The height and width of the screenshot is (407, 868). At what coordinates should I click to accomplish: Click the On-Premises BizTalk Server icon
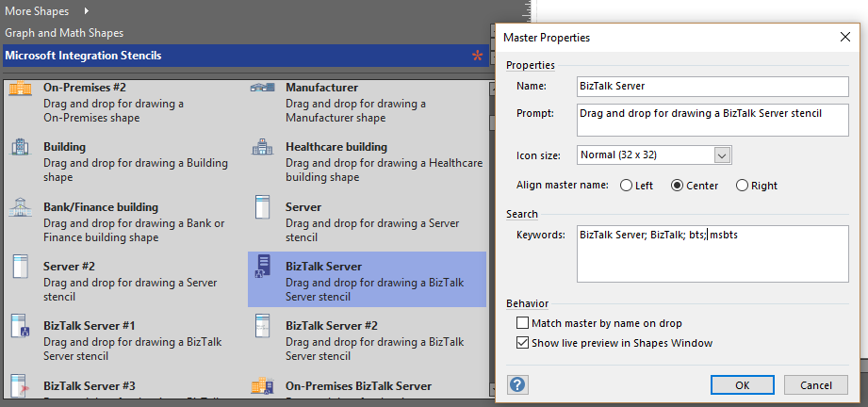[x=261, y=386]
